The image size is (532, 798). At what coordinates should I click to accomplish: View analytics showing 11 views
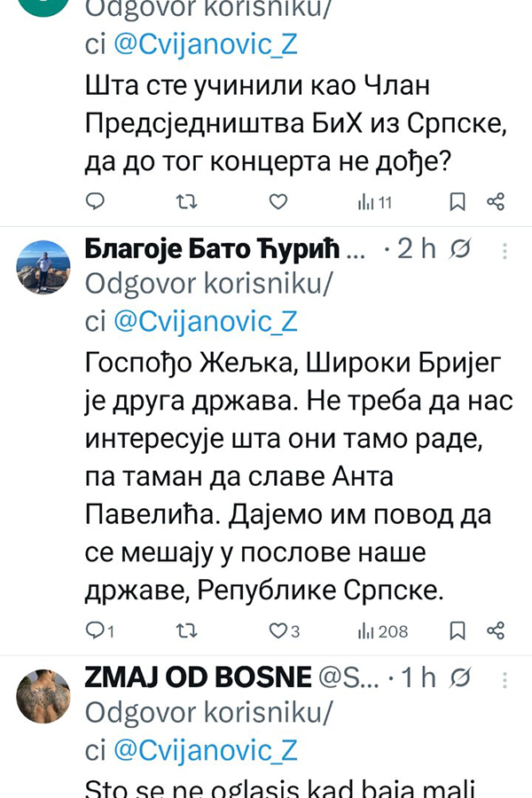[374, 203]
